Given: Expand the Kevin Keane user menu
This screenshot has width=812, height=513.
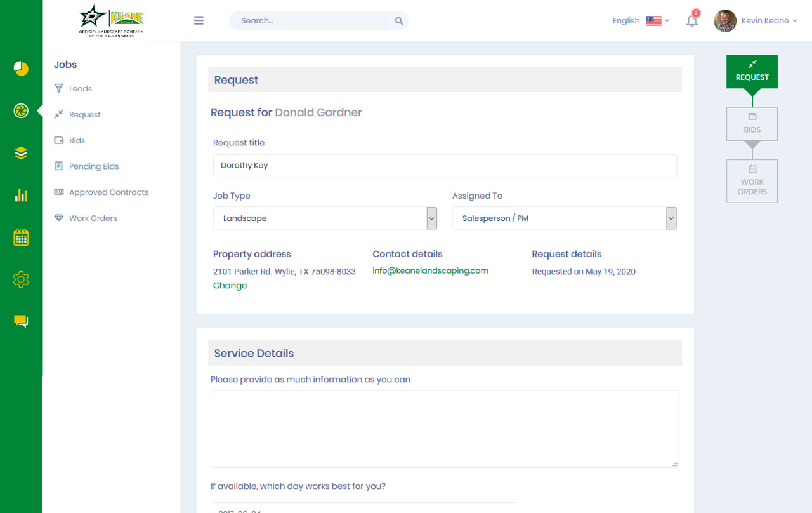Looking at the screenshot, I should tap(756, 21).
